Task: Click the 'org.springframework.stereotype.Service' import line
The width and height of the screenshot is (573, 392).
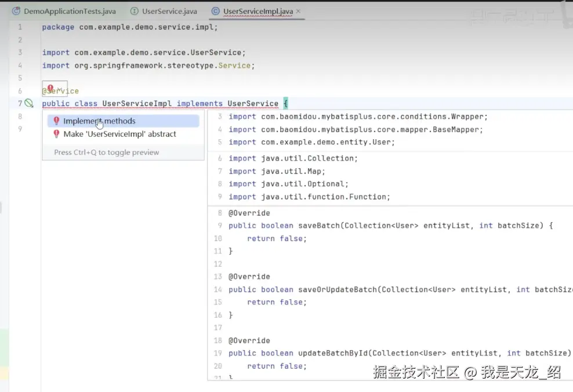Action: [x=148, y=66]
